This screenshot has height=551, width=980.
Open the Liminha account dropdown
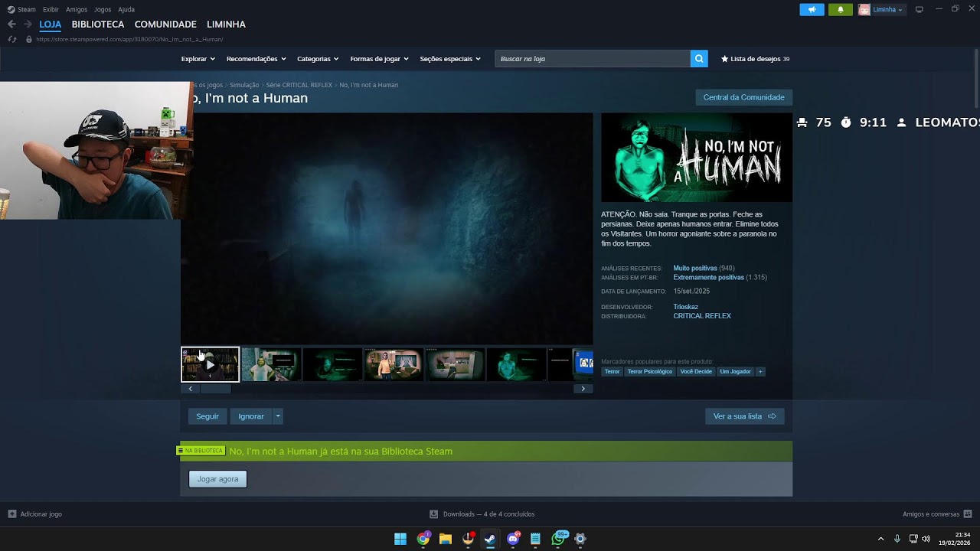point(888,10)
